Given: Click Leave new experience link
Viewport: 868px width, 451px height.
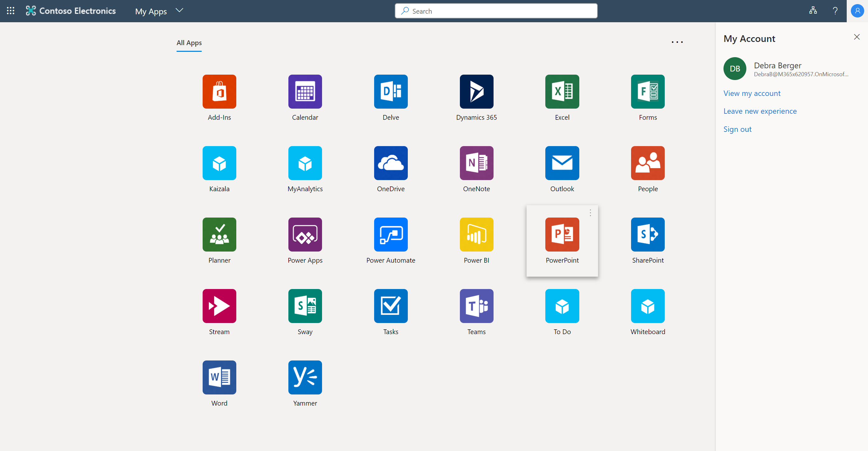Looking at the screenshot, I should tap(760, 111).
